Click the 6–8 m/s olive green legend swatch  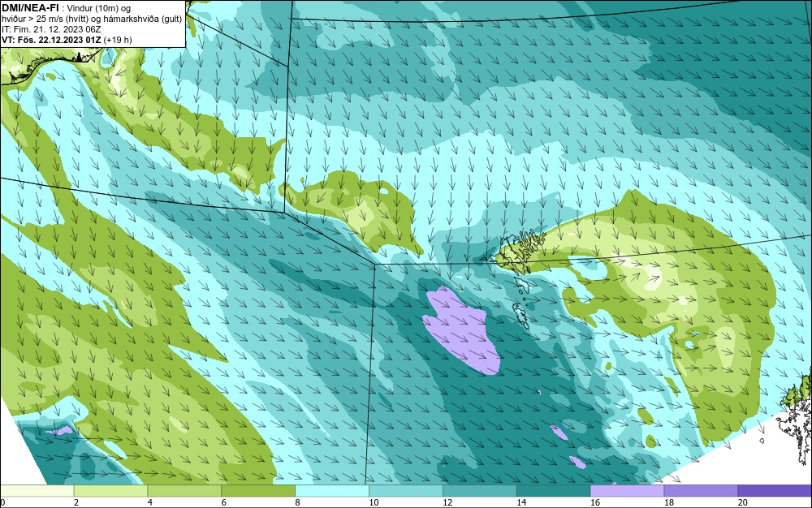(x=258, y=490)
